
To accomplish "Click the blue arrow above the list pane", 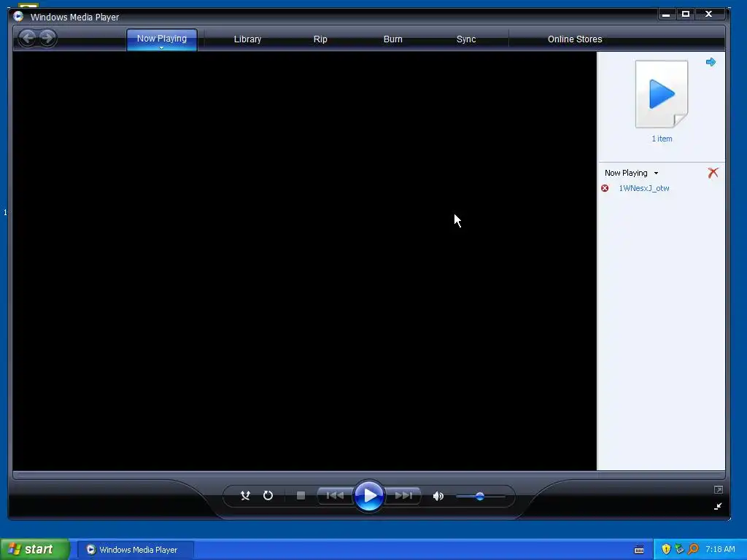I will [711, 62].
